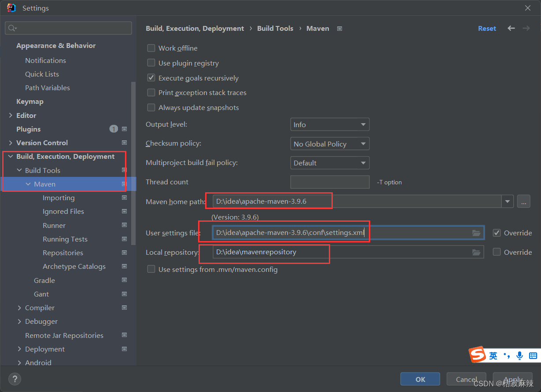Click the Sogou soft keyboard icon

[533, 355]
